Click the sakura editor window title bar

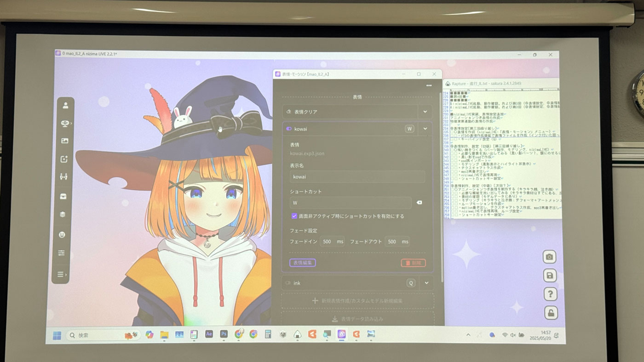[501, 84]
